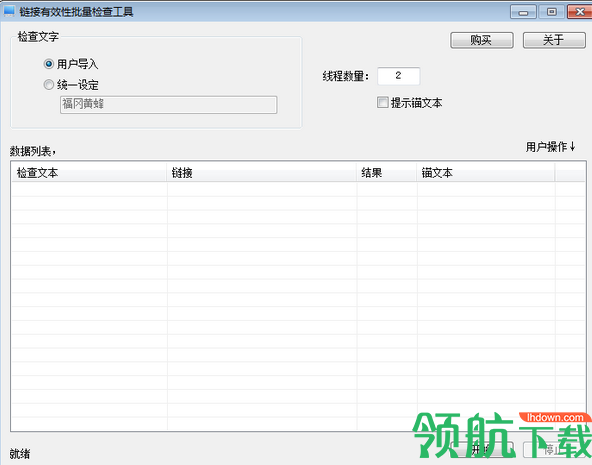Viewport: 592px width, 465px height.
Task: Focus the 福冈黄蜂 text input field
Action: [x=168, y=105]
